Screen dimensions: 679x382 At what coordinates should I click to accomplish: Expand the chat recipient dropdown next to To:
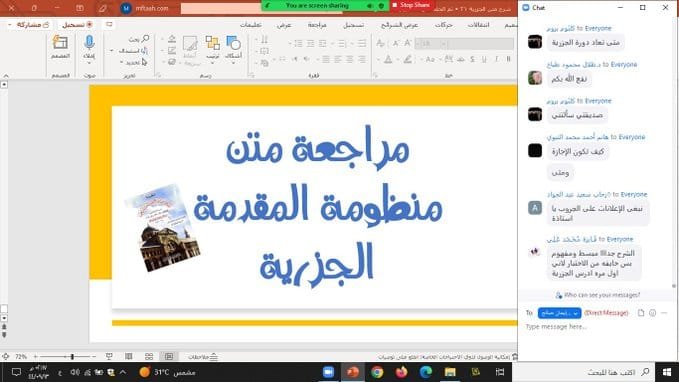pyautogui.click(x=559, y=313)
